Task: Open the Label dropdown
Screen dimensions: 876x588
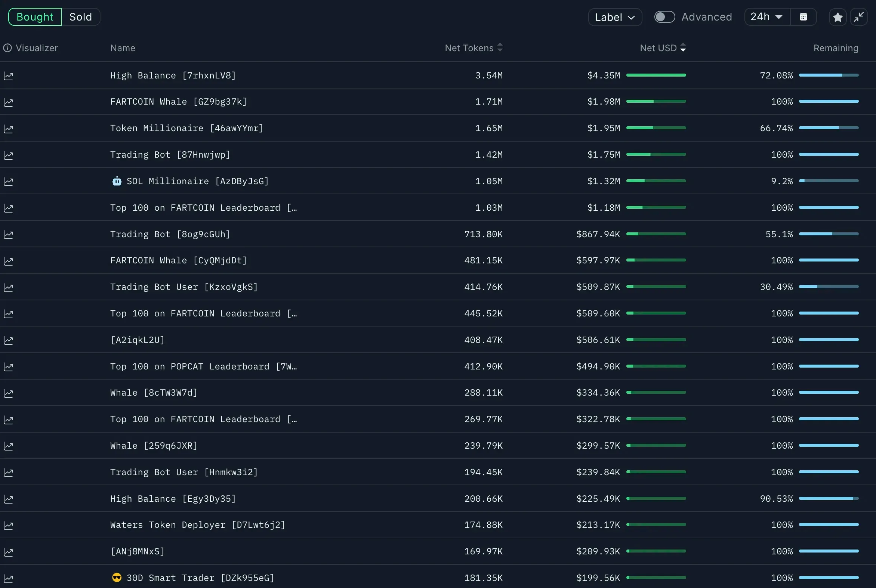Action: point(615,17)
